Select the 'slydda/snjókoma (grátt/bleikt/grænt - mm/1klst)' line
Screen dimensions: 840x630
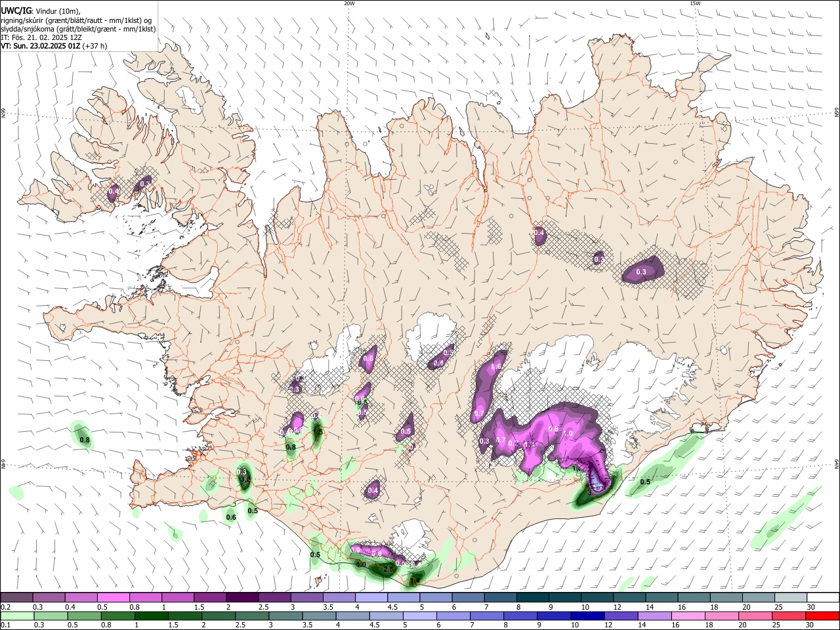(x=78, y=29)
